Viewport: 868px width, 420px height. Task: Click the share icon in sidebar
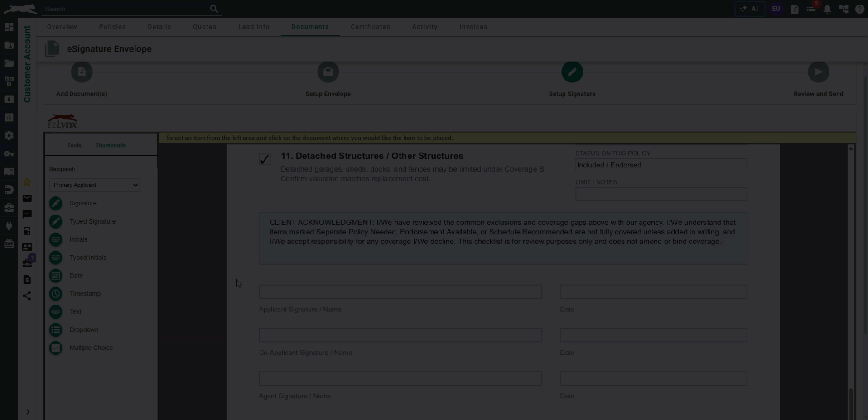click(x=27, y=296)
